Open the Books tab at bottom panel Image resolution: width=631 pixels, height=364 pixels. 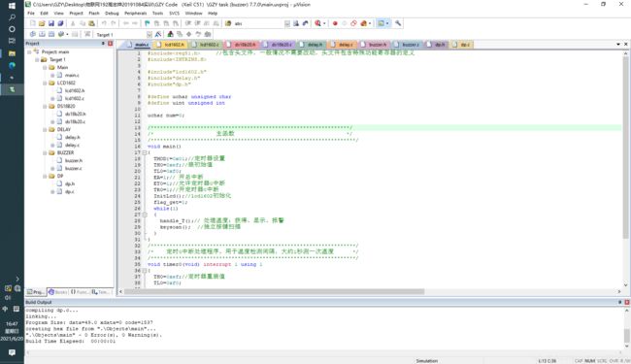point(58,292)
